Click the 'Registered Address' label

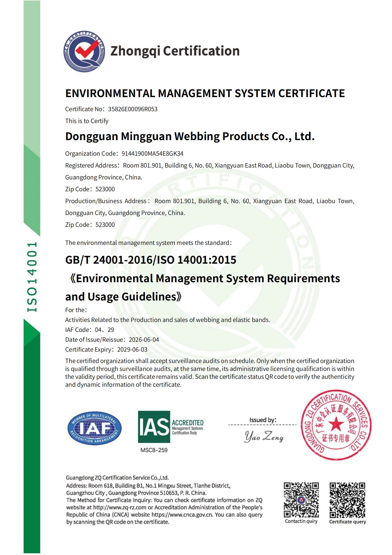91,166
